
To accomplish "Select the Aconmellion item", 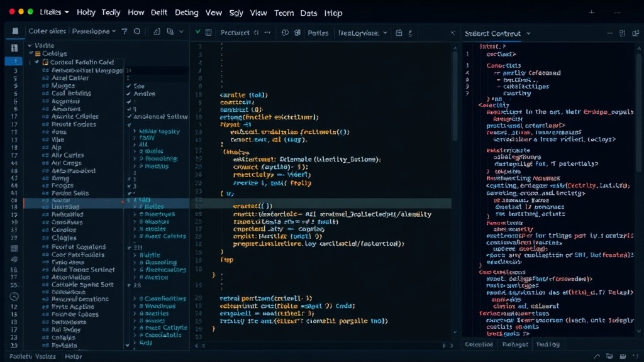I will [70, 277].
